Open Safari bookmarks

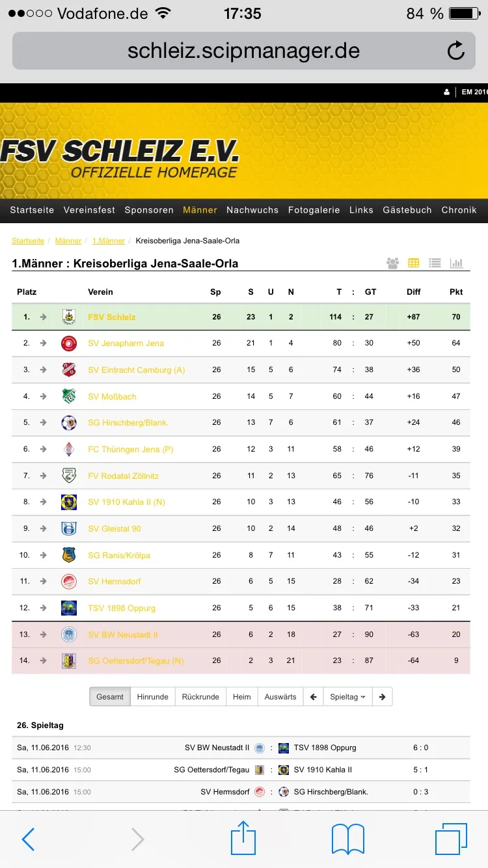tap(348, 839)
